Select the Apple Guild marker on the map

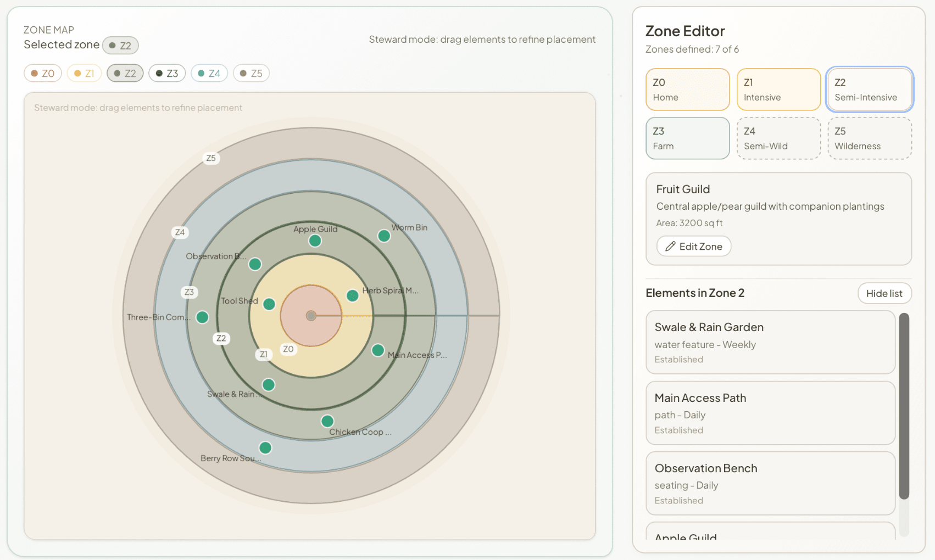click(x=315, y=240)
